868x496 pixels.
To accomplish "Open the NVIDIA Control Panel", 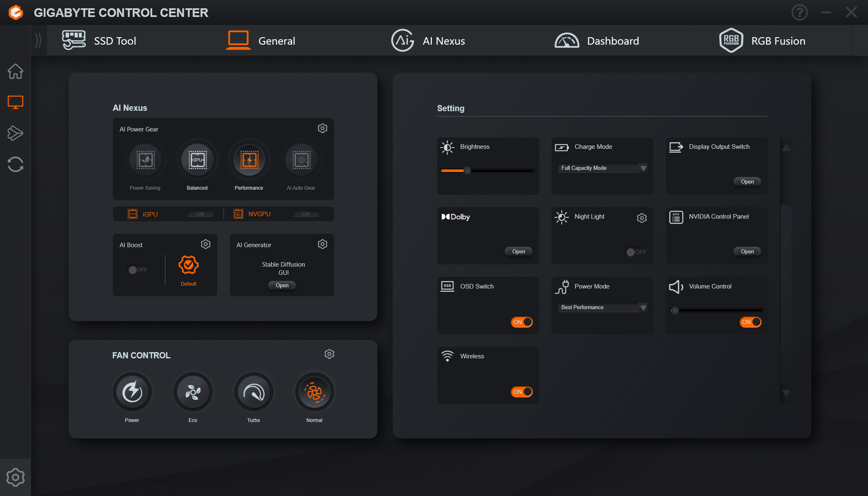I will coord(747,252).
